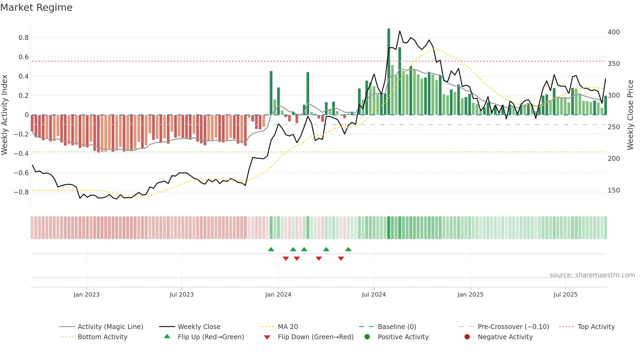
Task: Toggle the Bottom Activity legend entry
Action: (93, 337)
